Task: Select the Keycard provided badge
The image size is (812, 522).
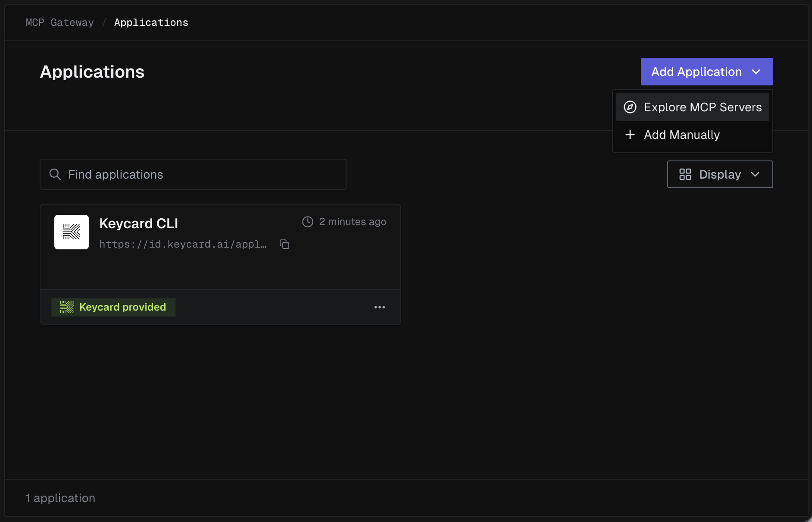Action: click(x=113, y=307)
